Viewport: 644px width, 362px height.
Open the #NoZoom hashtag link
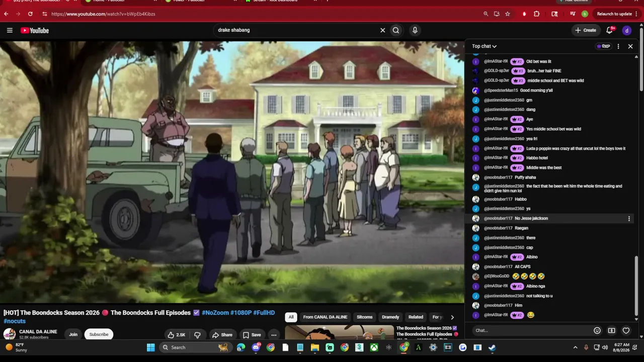point(215,313)
